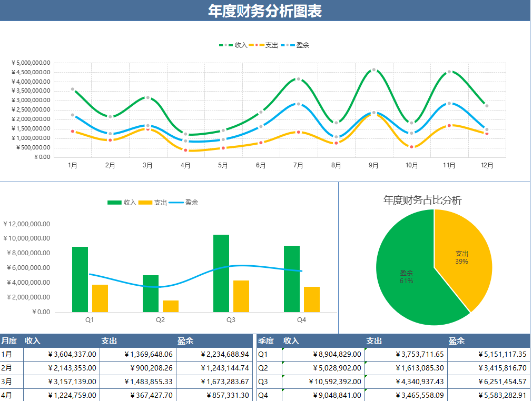Click 盈余 legend entry in line chart
Viewport: 532px width, 401px height.
pos(294,45)
